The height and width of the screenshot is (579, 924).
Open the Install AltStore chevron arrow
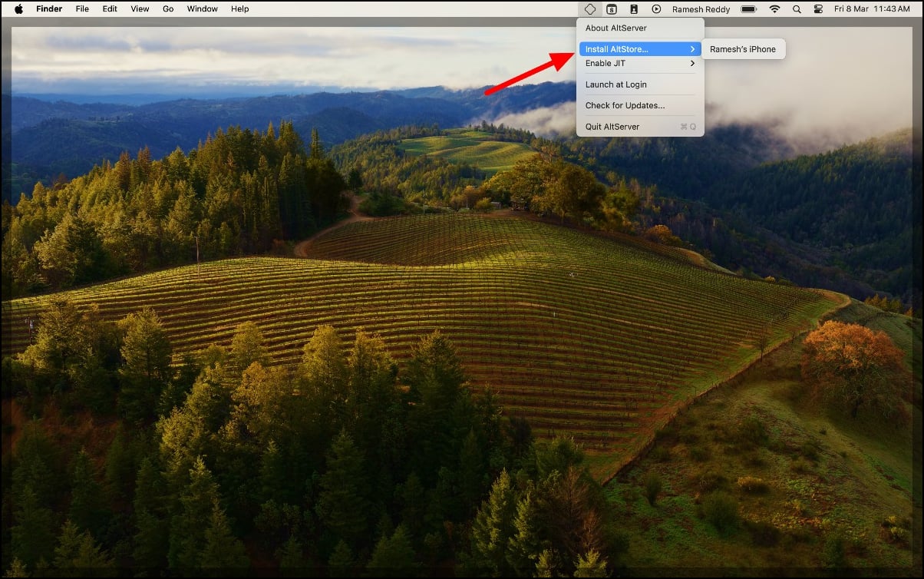(x=691, y=48)
